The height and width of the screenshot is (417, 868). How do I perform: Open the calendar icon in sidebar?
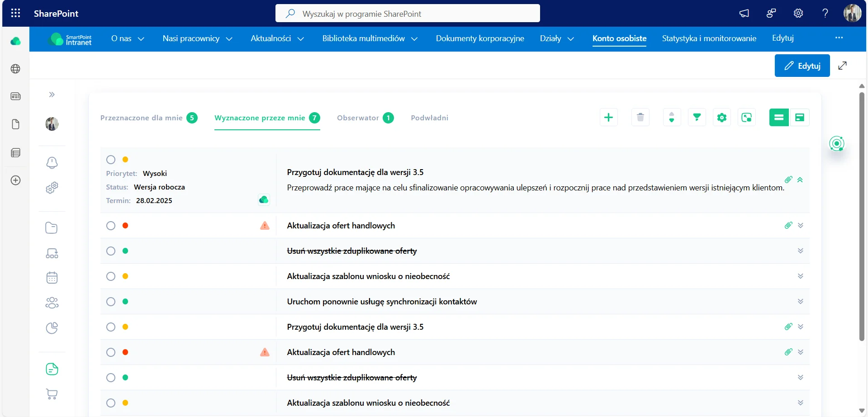pos(52,278)
